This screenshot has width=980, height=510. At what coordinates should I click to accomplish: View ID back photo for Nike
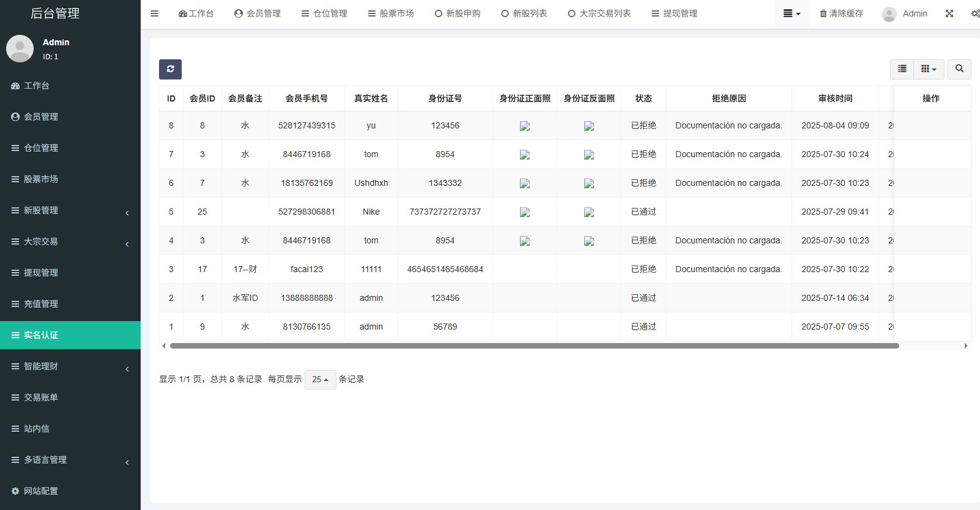point(588,212)
